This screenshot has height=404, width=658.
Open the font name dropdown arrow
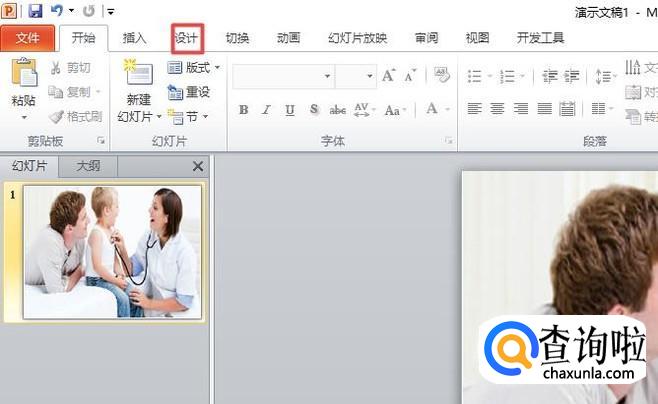pyautogui.click(x=327, y=76)
